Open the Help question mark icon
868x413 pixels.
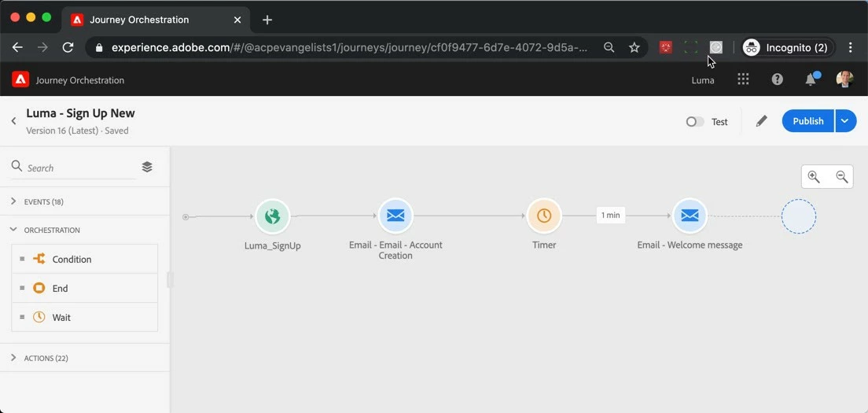(778, 79)
